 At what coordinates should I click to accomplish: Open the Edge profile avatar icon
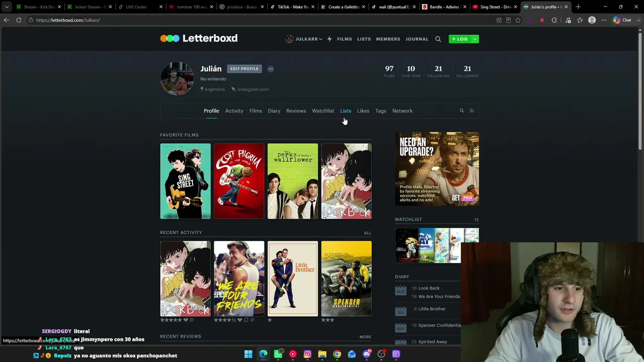pos(592,20)
